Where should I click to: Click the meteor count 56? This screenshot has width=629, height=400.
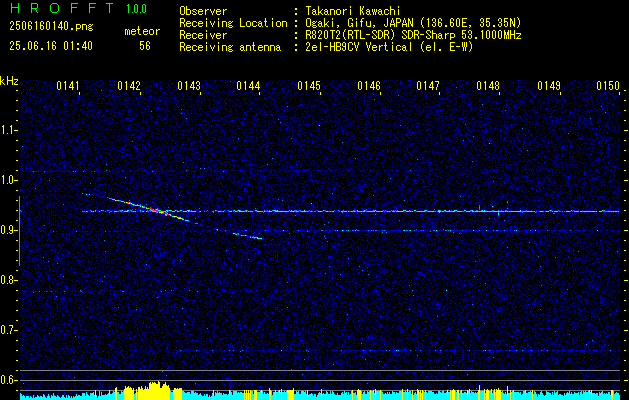click(145, 46)
